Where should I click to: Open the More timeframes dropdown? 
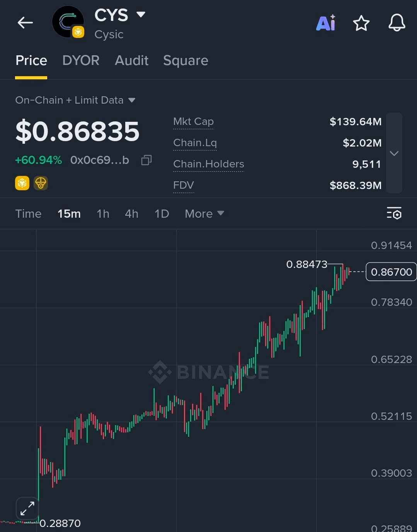coord(204,213)
